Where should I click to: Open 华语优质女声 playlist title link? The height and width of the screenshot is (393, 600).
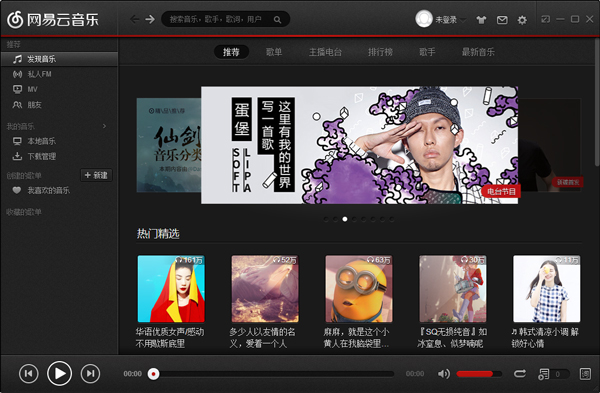coord(170,338)
